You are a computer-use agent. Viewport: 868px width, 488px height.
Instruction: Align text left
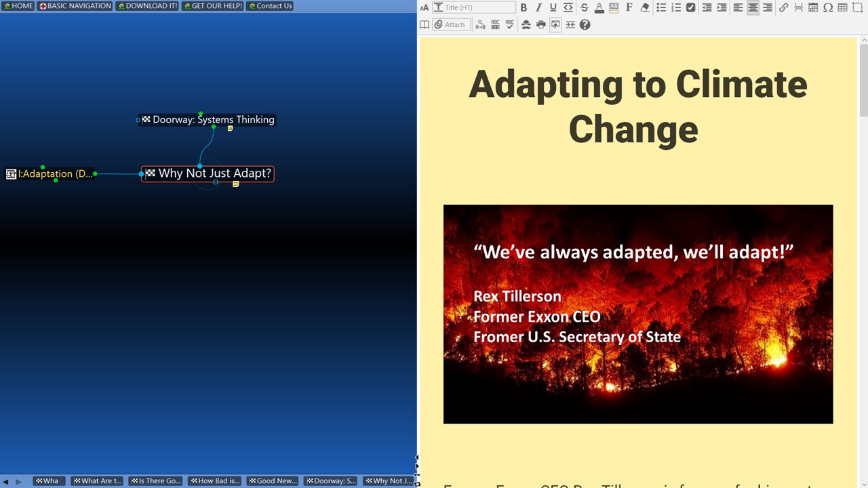coord(738,7)
